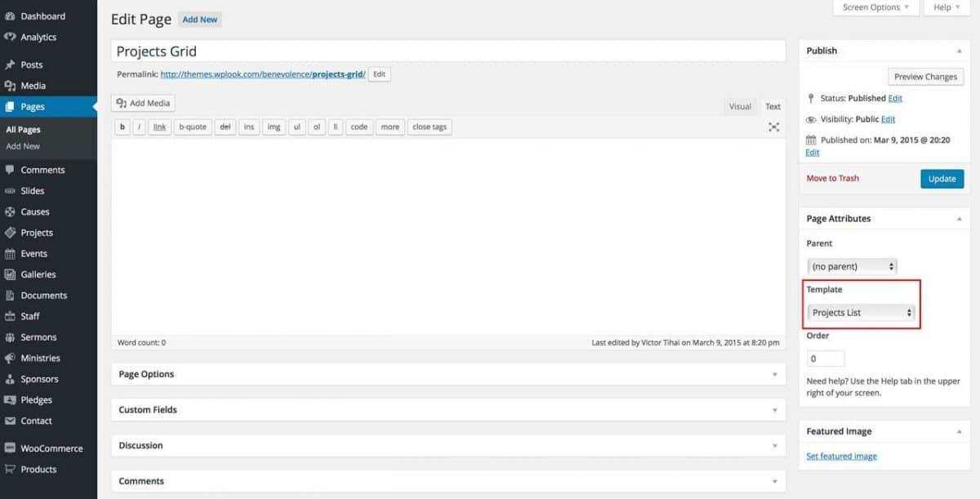Click the Products cart icon
Image resolution: width=980 pixels, height=499 pixels.
(x=10, y=470)
